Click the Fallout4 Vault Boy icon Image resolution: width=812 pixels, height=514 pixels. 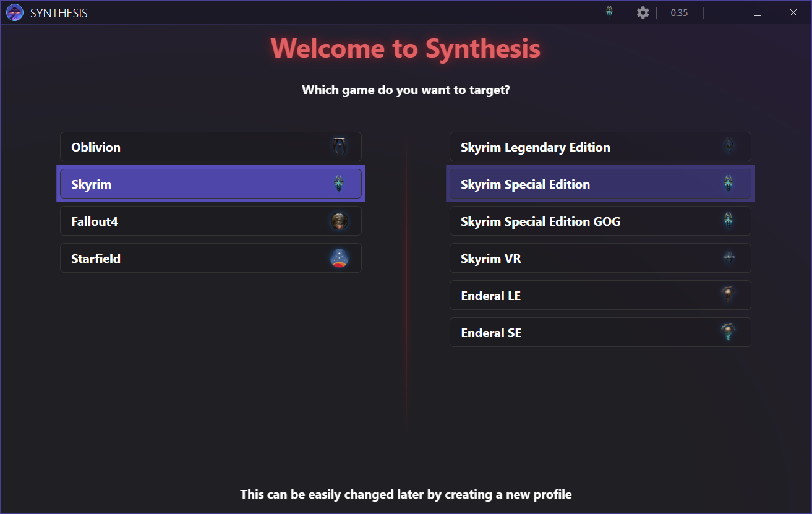coord(339,221)
